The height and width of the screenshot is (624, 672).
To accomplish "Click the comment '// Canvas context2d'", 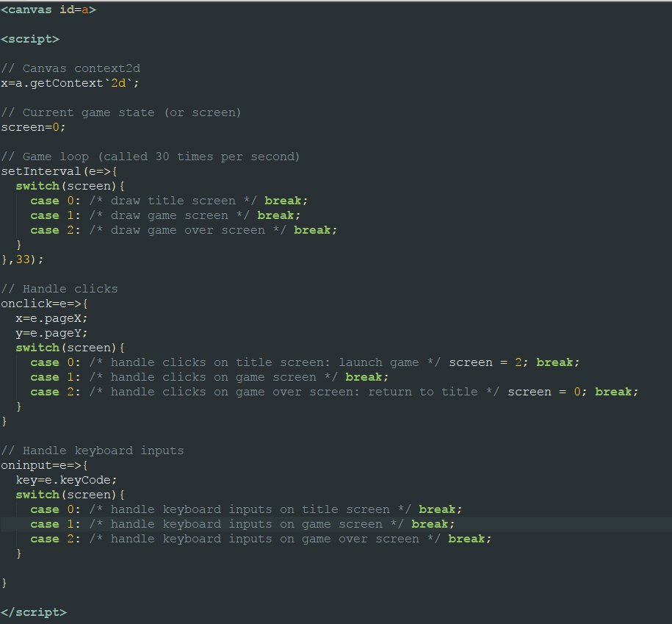I will [x=71, y=68].
